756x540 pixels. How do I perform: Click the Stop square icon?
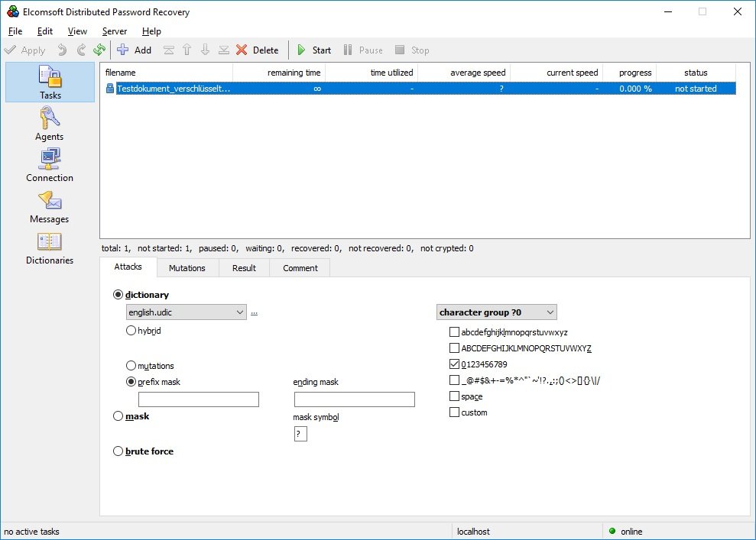pos(400,50)
